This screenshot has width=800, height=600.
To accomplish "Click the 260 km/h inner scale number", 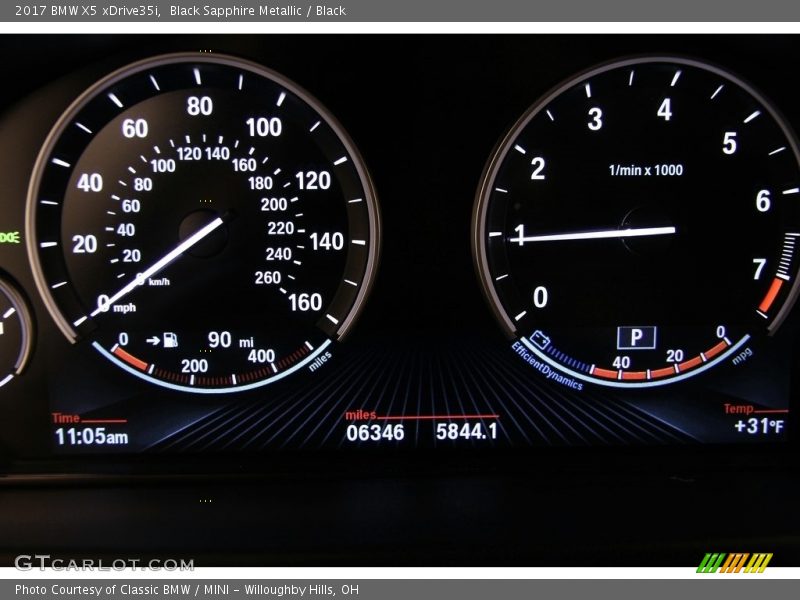I will click(x=268, y=278).
